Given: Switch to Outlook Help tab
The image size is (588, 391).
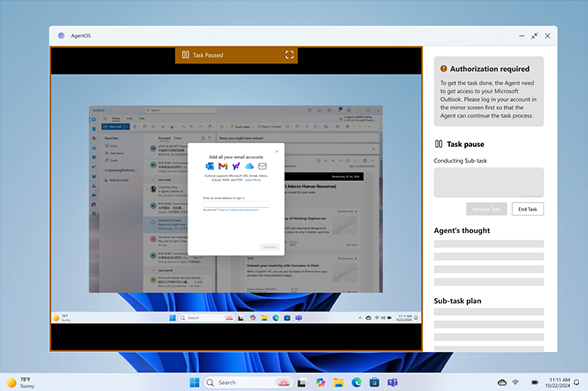Looking at the screenshot, I should pyautogui.click(x=142, y=118).
